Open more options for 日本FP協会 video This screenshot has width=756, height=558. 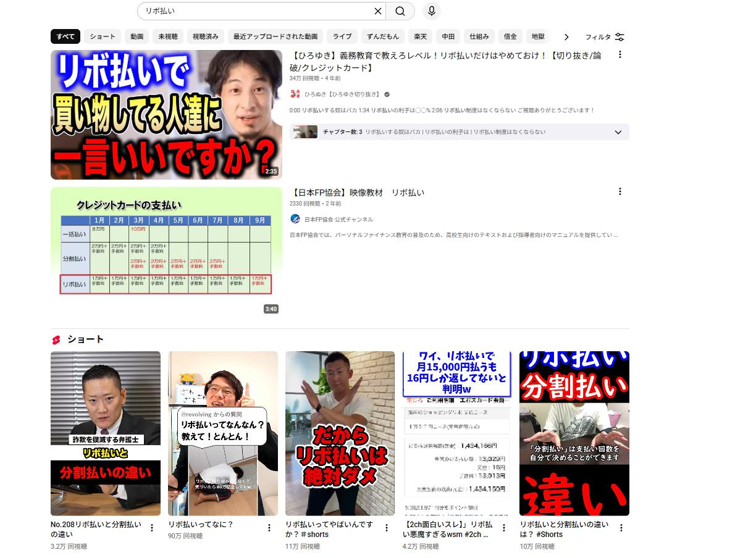click(x=620, y=192)
